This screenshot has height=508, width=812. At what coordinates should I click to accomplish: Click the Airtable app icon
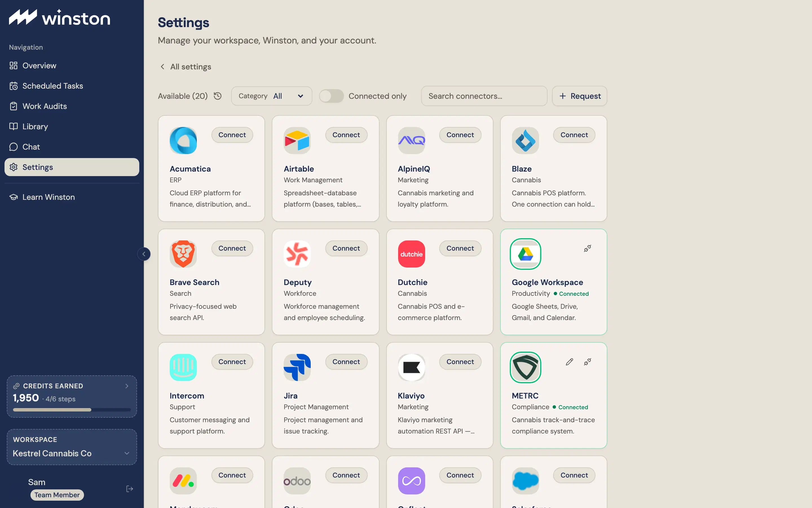[x=297, y=141]
